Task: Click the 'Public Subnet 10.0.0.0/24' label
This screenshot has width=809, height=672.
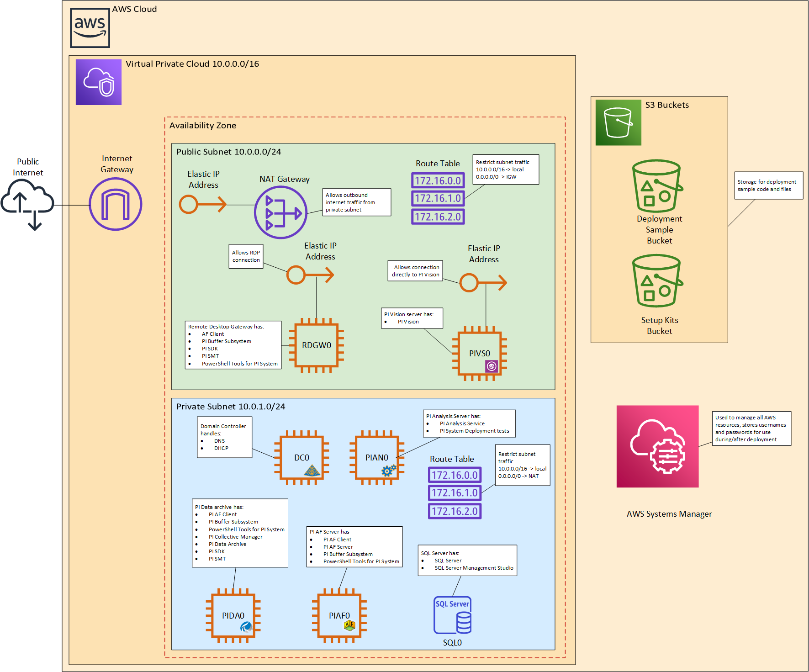Action: [x=229, y=152]
